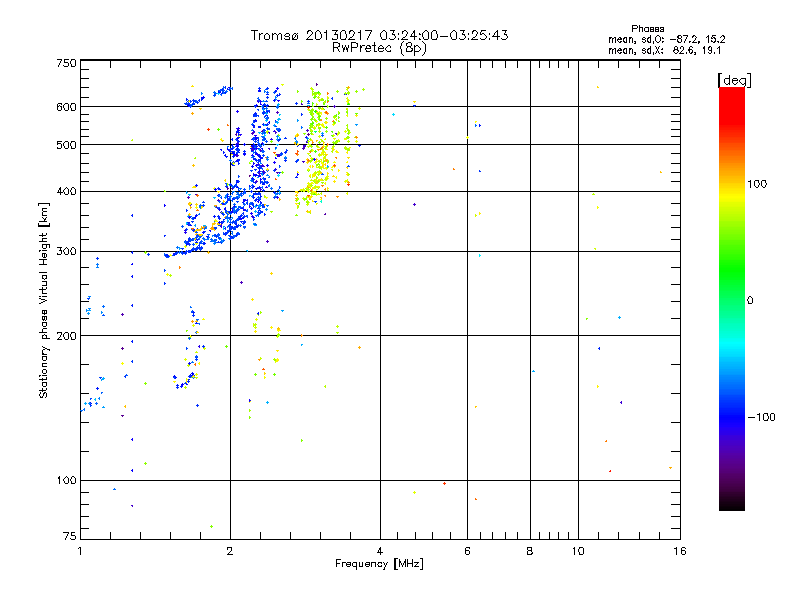Click the colorbar tick label "-100"
This screenshot has height=600, width=800.
761,417
